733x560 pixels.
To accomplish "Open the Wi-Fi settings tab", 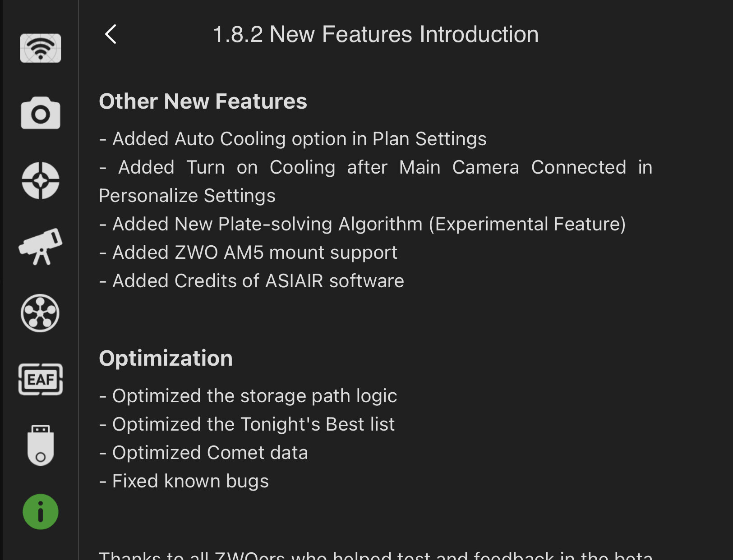I will point(41,48).
